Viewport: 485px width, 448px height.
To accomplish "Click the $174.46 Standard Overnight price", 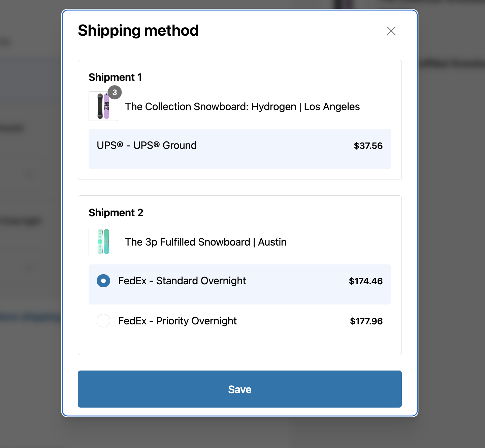I will pos(365,281).
